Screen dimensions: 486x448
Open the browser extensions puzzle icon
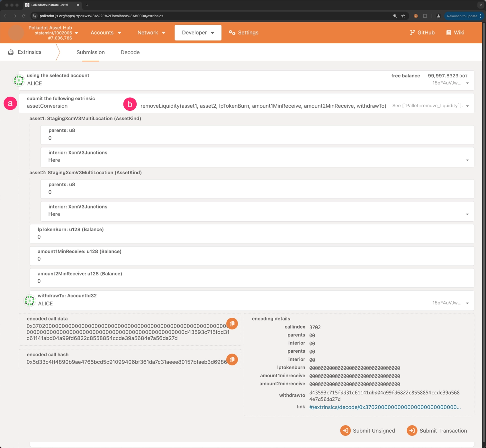(x=425, y=16)
